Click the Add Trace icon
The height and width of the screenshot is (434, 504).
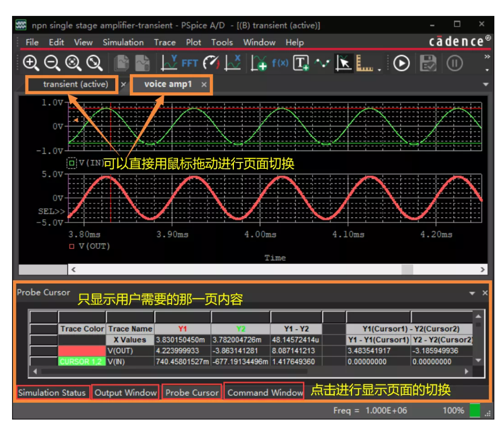click(259, 63)
